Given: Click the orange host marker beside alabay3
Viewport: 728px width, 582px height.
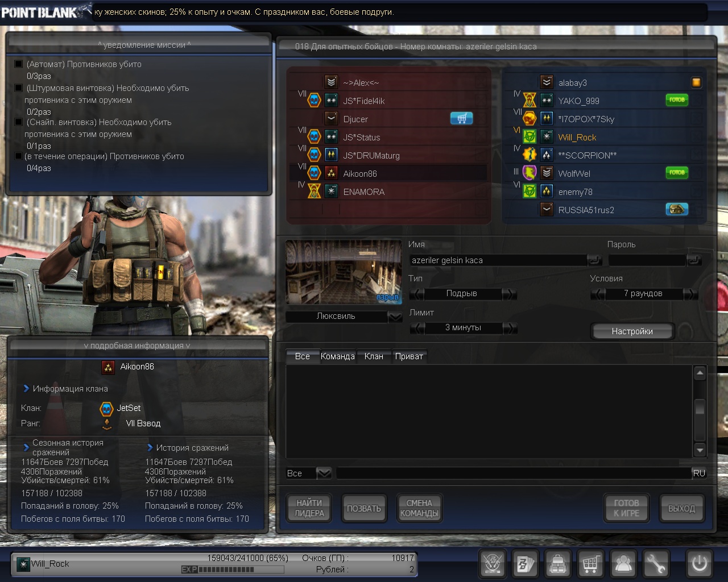Looking at the screenshot, I should tap(696, 82).
